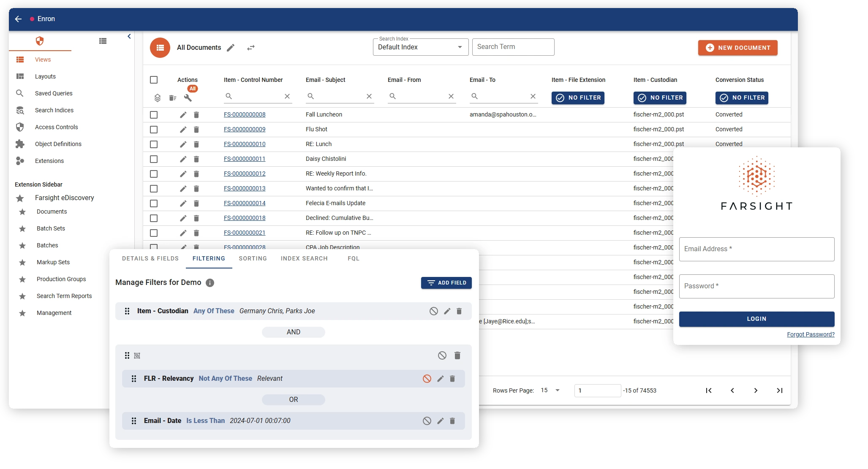This screenshot has width=868, height=469.
Task: Open the Search Index dropdown
Action: click(x=460, y=47)
